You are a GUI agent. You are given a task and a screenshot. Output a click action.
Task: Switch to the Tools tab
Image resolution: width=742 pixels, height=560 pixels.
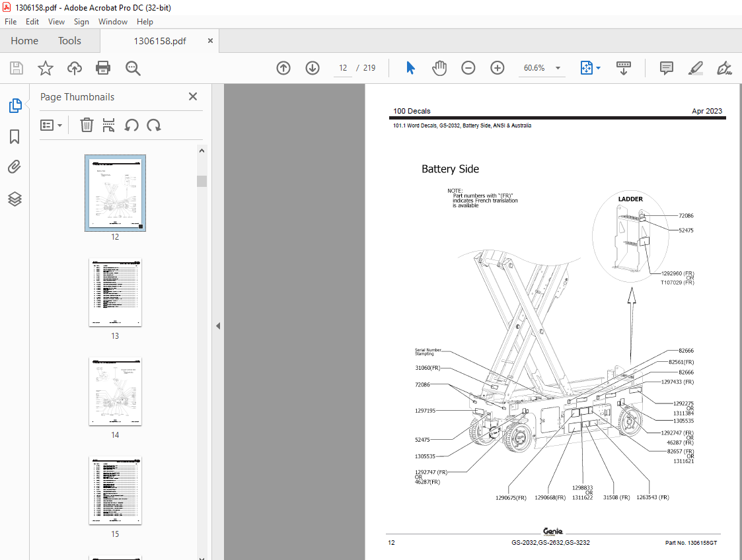click(x=69, y=41)
